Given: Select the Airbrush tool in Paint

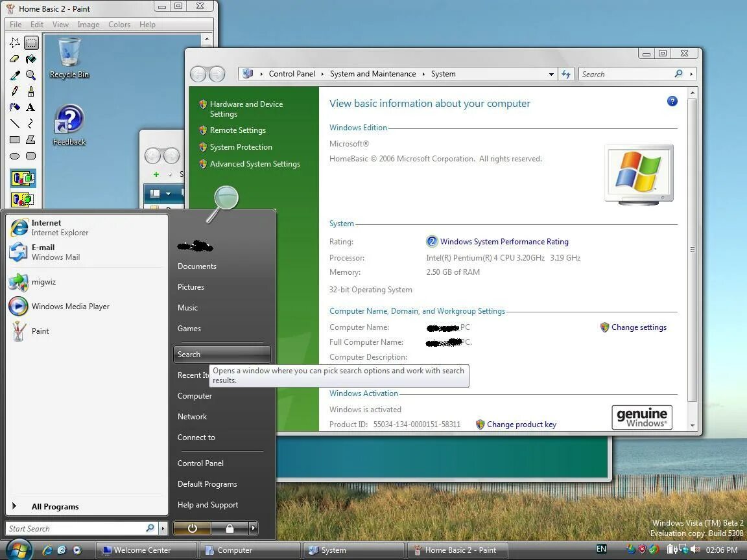Looking at the screenshot, I should [15, 107].
